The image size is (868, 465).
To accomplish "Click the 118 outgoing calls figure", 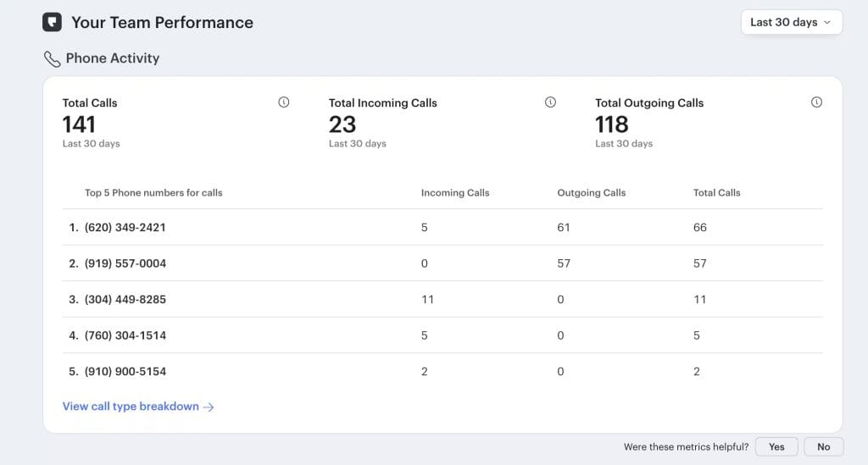I will (x=611, y=125).
